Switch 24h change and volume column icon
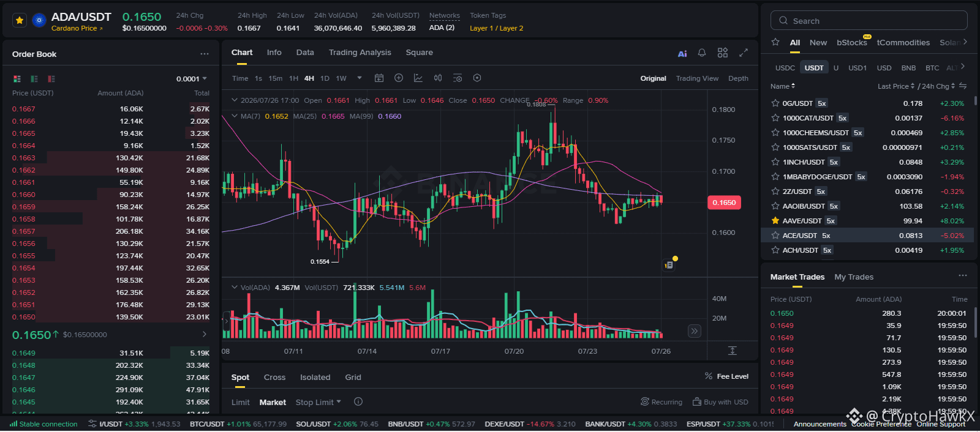Screen dimensions: 980x432 [x=963, y=86]
